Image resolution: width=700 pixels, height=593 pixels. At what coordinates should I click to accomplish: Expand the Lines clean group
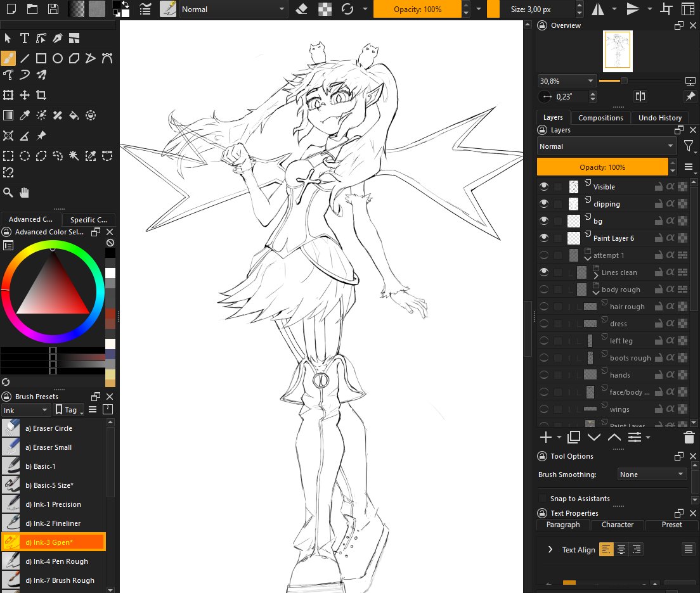(595, 276)
